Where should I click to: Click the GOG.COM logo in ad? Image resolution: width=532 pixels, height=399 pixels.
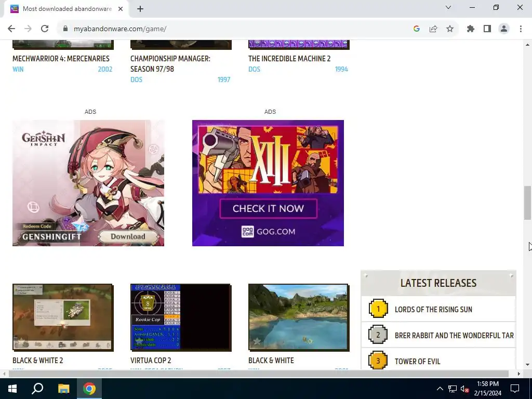pos(269,232)
